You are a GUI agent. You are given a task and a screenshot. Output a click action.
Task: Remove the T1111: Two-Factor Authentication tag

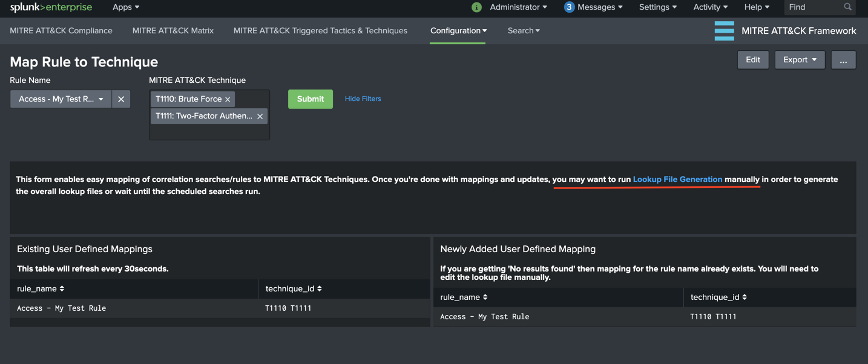(260, 116)
